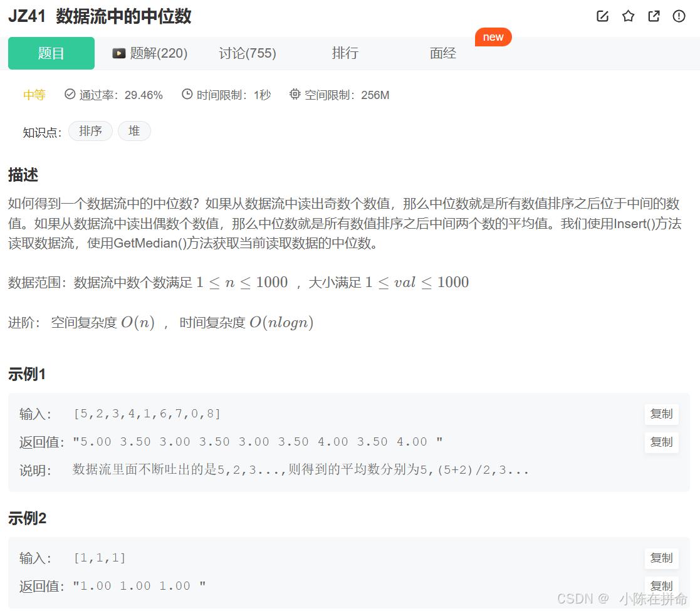This screenshot has height=611, width=700.
Task: Copy the 示例2 input via 复制
Action: 661,558
